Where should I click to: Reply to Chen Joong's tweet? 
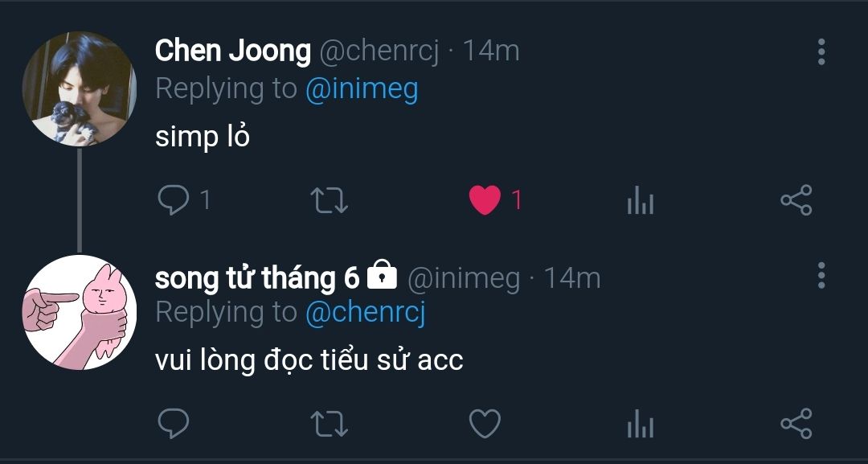pyautogui.click(x=174, y=200)
